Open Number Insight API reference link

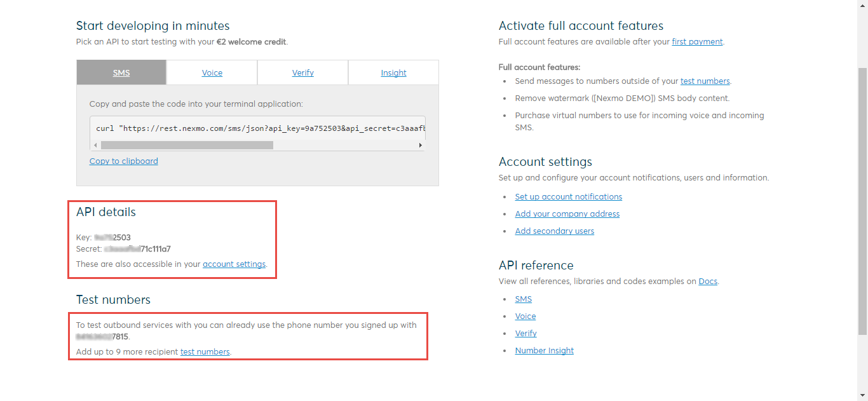(545, 351)
